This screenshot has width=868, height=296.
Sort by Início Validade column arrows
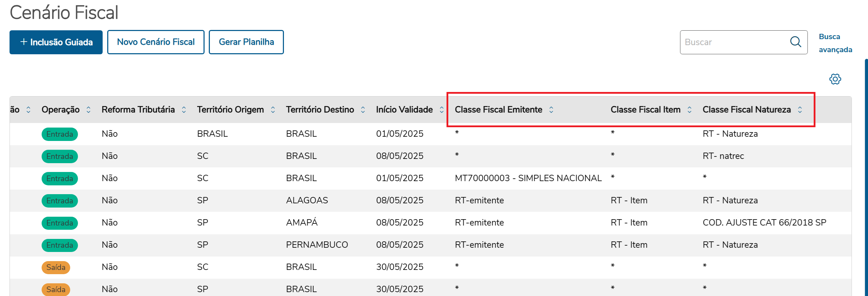442,110
